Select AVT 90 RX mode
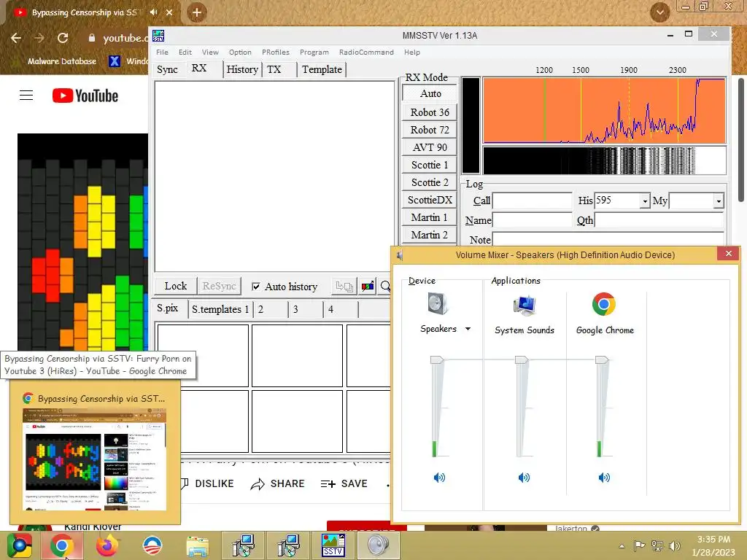This screenshot has height=560, width=747. 430,147
